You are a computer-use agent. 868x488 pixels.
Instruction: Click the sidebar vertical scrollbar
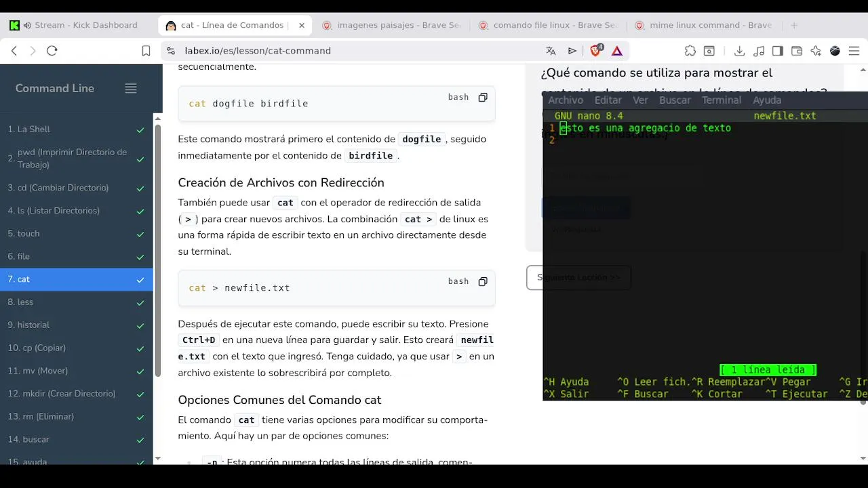click(x=158, y=251)
